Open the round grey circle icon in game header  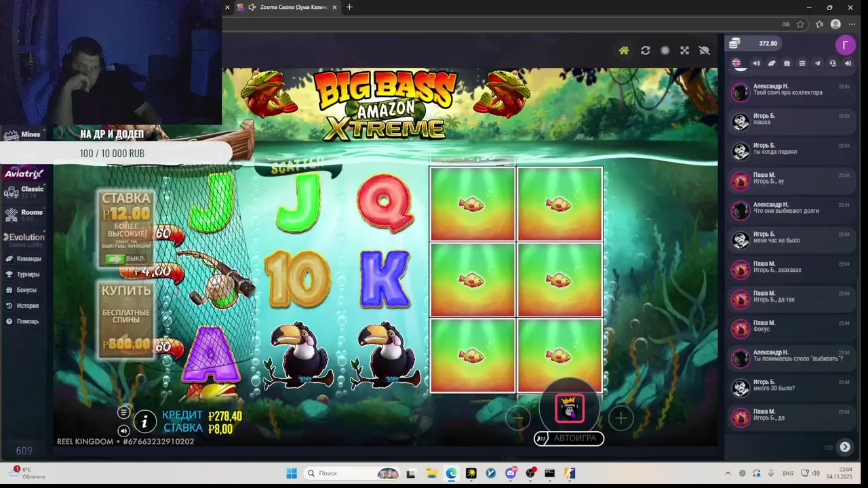point(665,51)
